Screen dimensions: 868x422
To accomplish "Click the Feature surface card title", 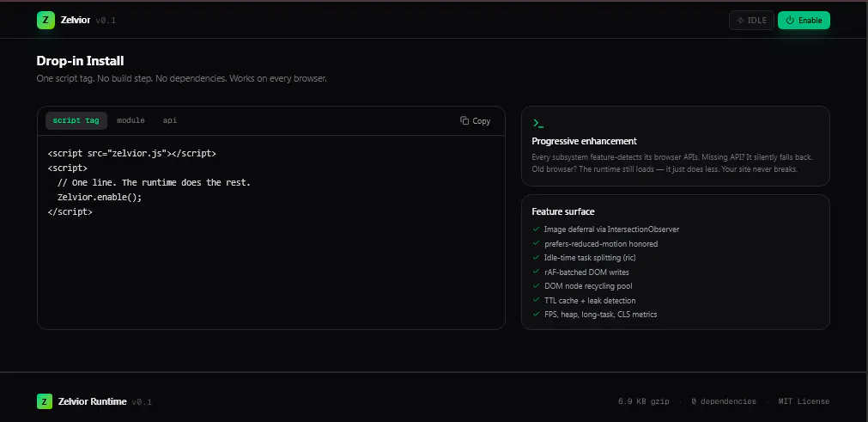I will pos(563,211).
